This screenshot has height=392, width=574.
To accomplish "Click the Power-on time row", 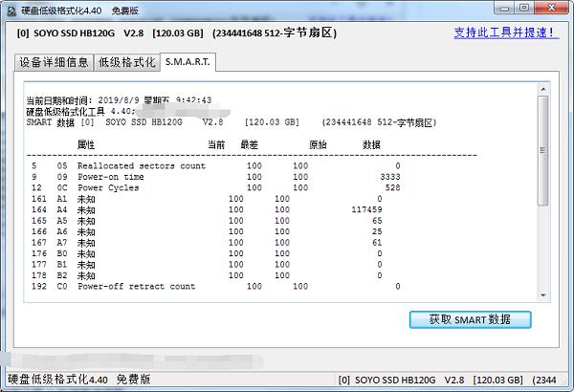I will point(216,177).
